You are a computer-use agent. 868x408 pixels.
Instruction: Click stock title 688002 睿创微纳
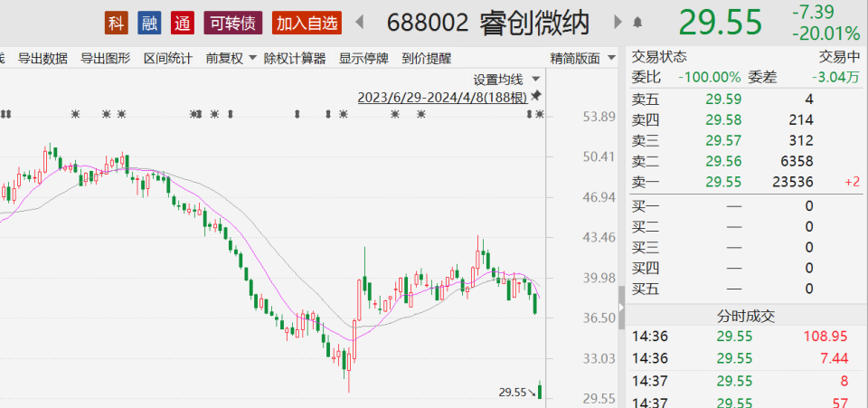coord(488,24)
